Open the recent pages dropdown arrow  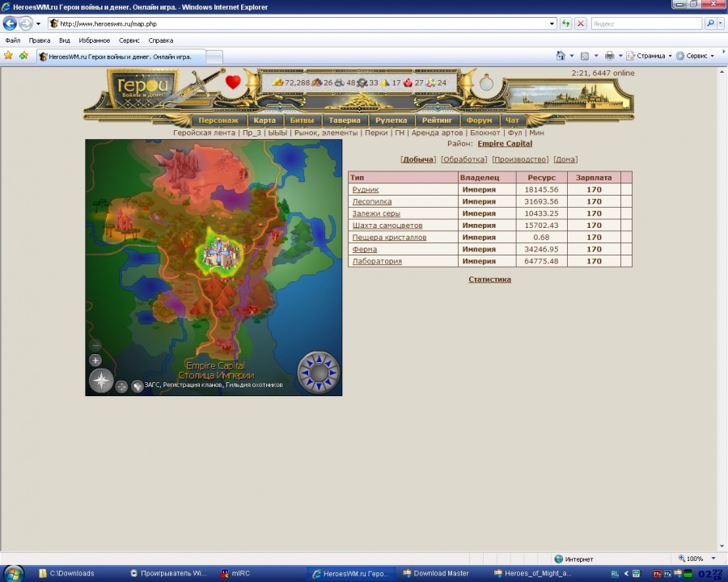pos(38,23)
